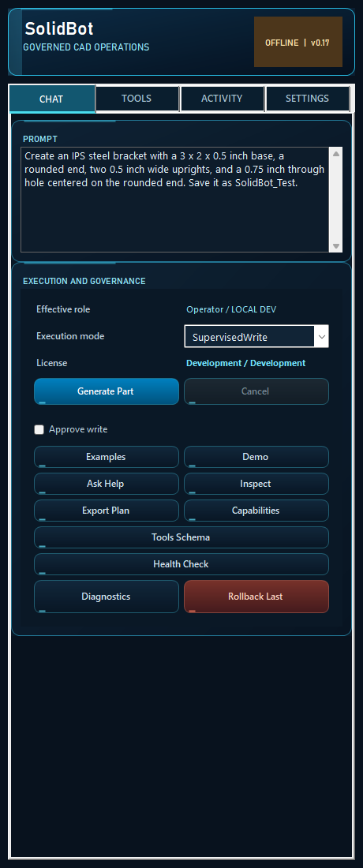Click the SolidBot title
The image size is (363, 868).
click(59, 28)
